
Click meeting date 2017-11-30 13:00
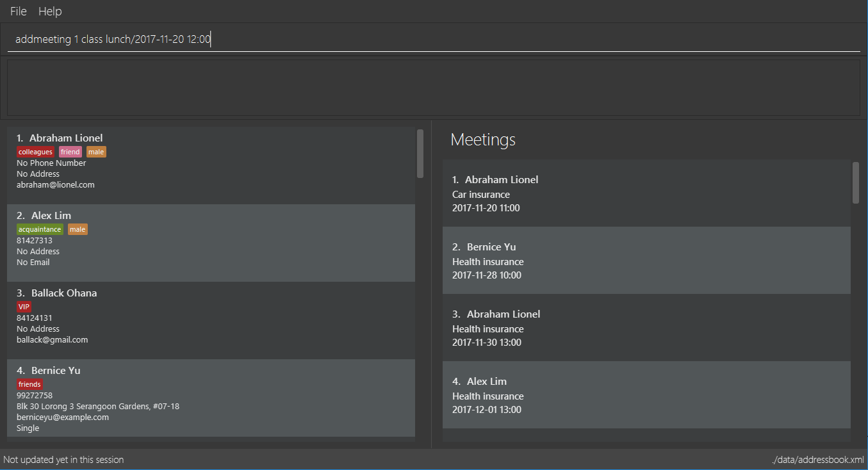[x=487, y=343]
